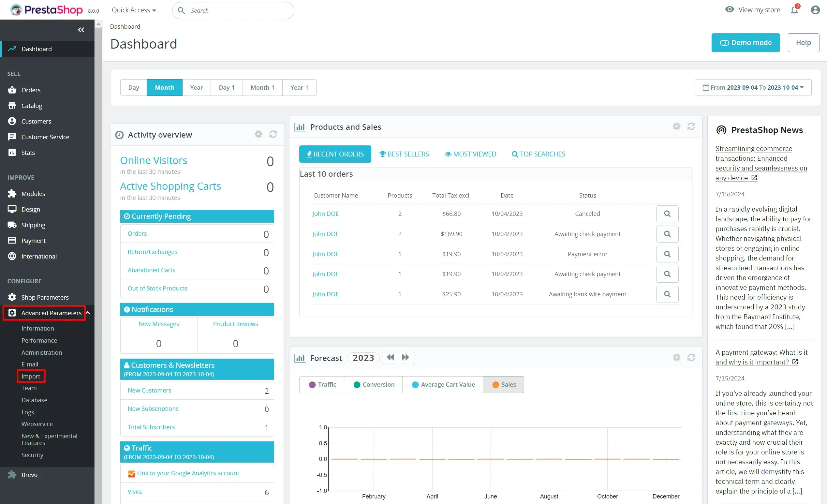The height and width of the screenshot is (504, 827).
Task: Open the date range selector
Action: pos(753,87)
